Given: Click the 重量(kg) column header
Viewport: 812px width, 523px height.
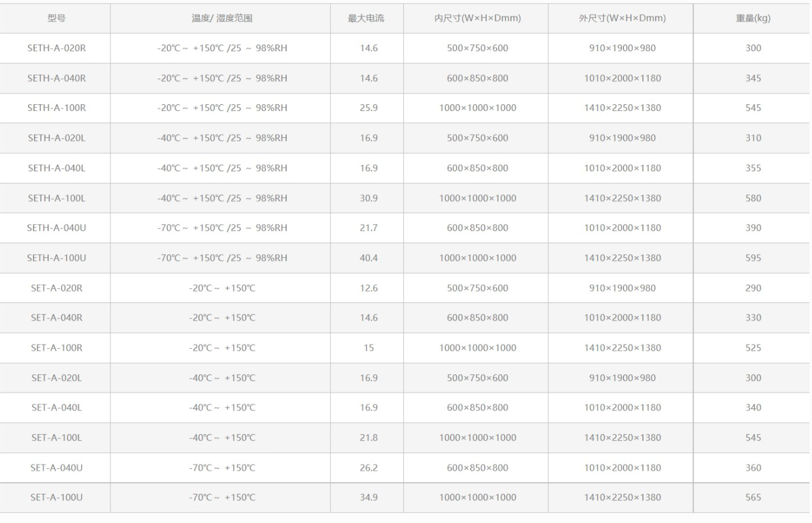Looking at the screenshot, I should tap(753, 18).
